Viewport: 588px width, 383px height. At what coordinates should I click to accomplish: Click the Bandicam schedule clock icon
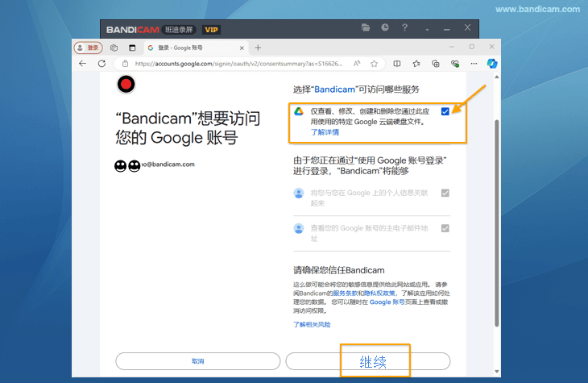[385, 28]
